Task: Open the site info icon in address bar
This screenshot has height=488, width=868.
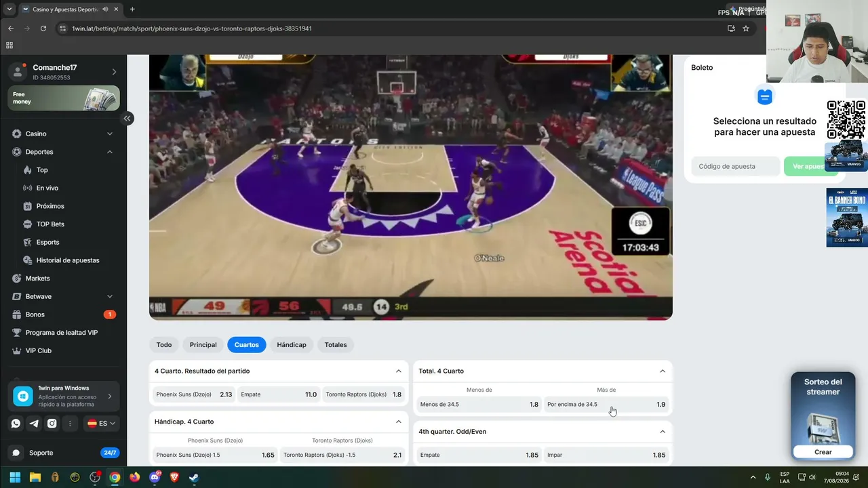Action: pos(63,28)
